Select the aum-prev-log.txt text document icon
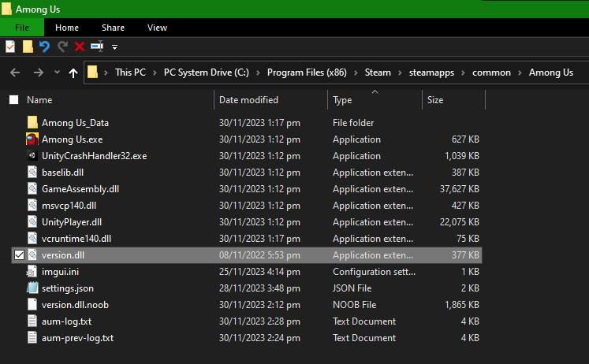 (x=32, y=337)
